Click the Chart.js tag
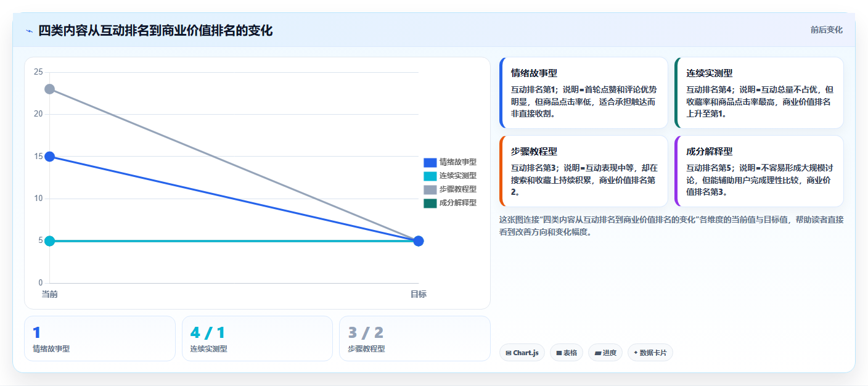Image resolution: width=868 pixels, height=386 pixels. tap(522, 353)
